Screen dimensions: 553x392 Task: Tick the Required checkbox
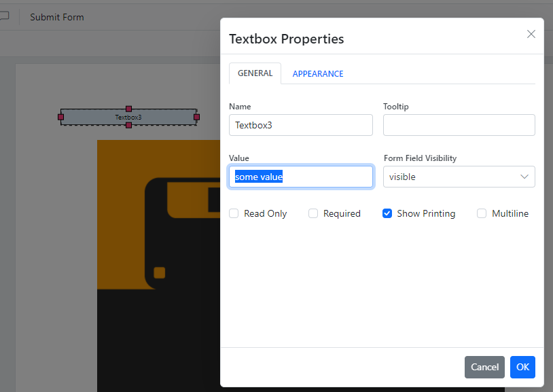coord(313,213)
